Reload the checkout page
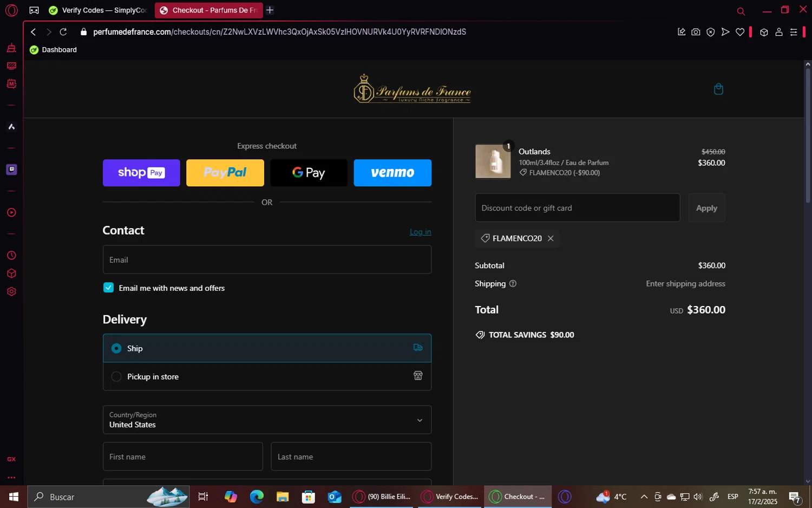The image size is (812, 508). pyautogui.click(x=63, y=32)
